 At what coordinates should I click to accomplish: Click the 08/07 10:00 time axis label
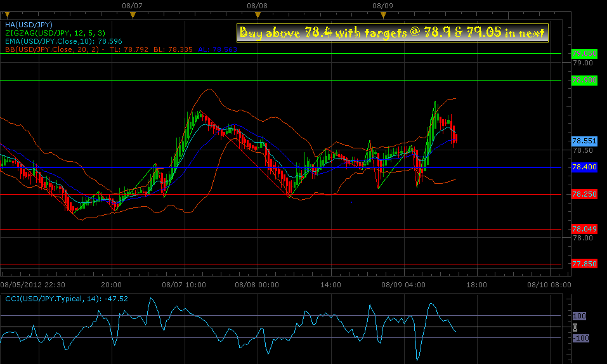(184, 285)
